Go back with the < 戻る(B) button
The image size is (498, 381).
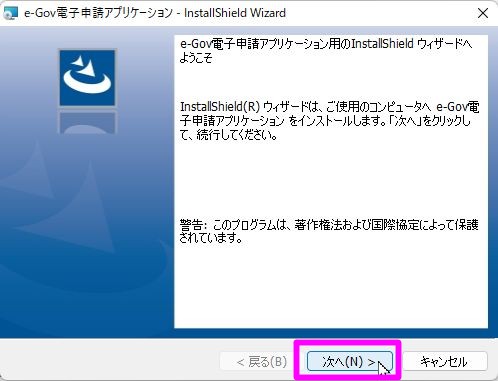(262, 361)
